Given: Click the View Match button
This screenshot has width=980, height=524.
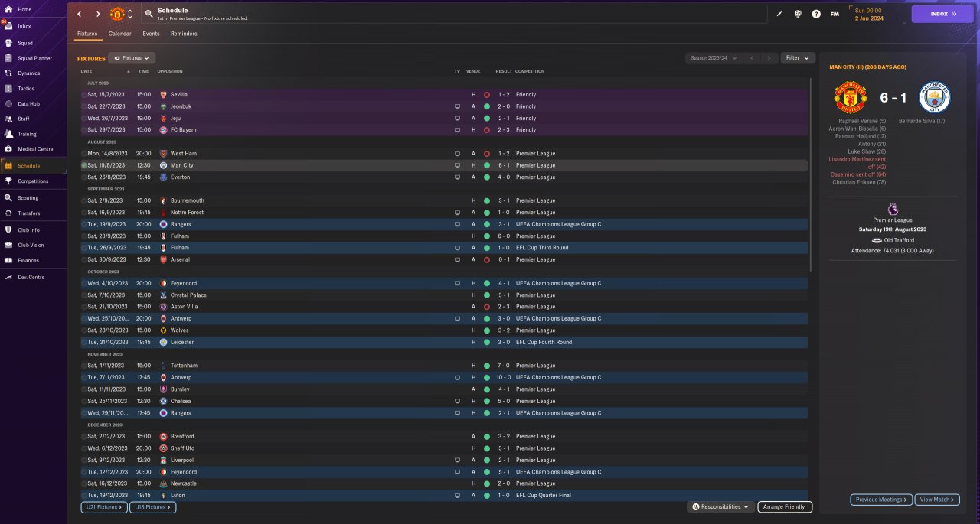Looking at the screenshot, I should (x=937, y=499).
